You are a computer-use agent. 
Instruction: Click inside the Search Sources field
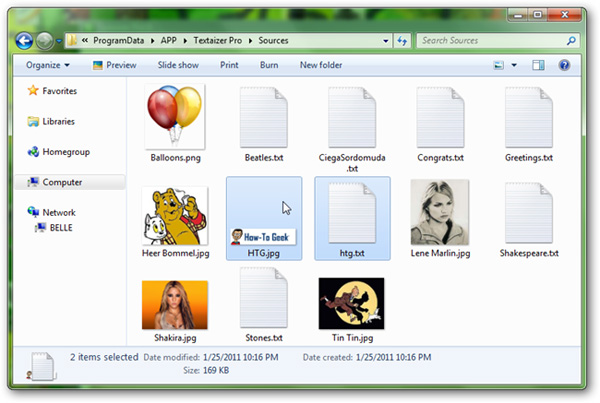pyautogui.click(x=492, y=41)
